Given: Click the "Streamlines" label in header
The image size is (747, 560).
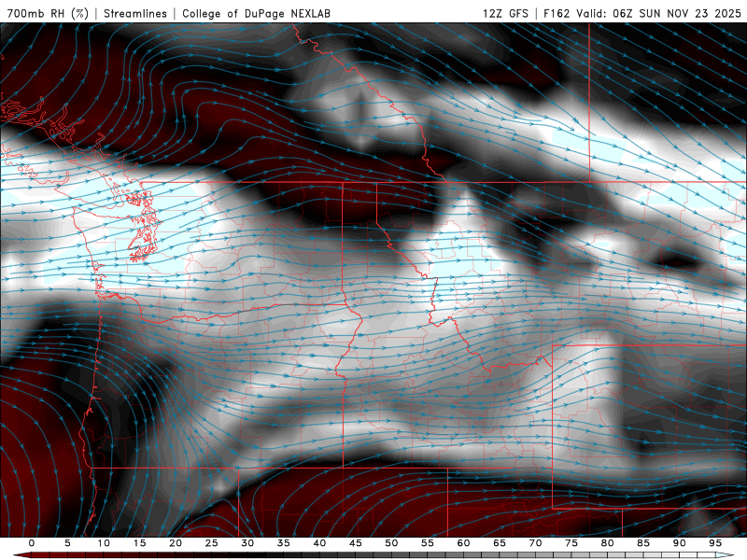Looking at the screenshot, I should click(x=135, y=13).
